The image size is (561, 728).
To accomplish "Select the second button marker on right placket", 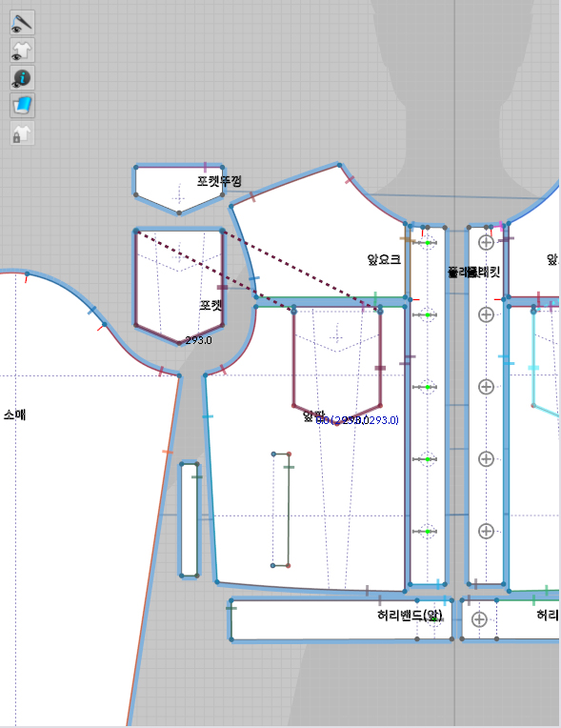I will [x=486, y=314].
